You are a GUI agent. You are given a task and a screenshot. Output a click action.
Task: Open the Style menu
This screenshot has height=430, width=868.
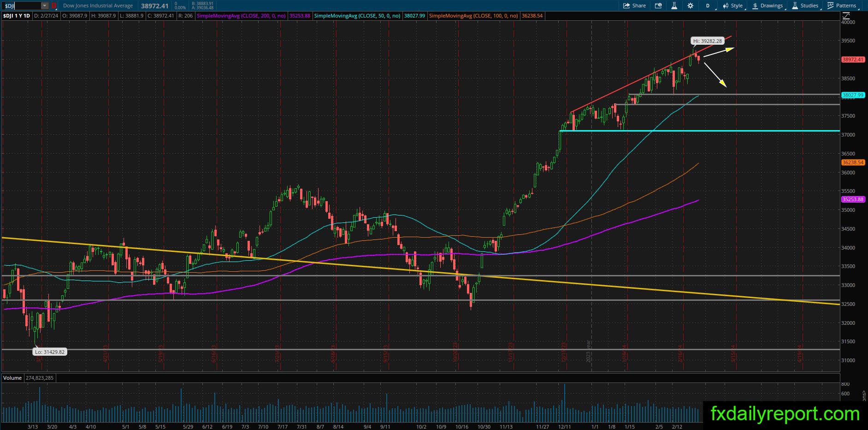(x=733, y=6)
